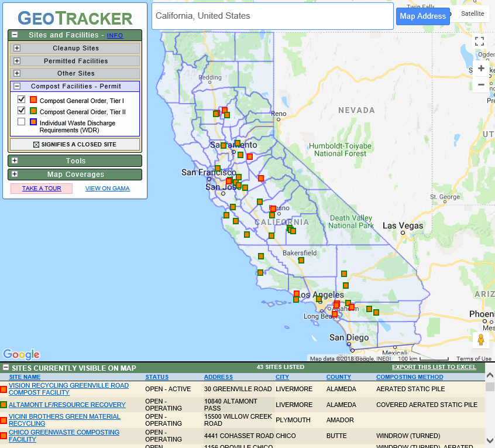Sort table by SITE NAME column
The height and width of the screenshot is (448, 495).
coord(25,377)
